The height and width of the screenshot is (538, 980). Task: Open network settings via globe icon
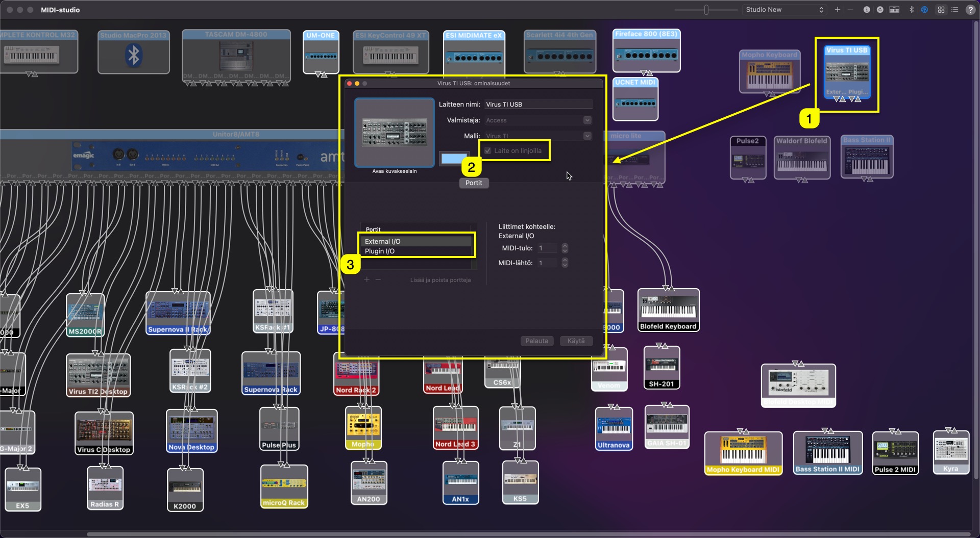tap(924, 10)
